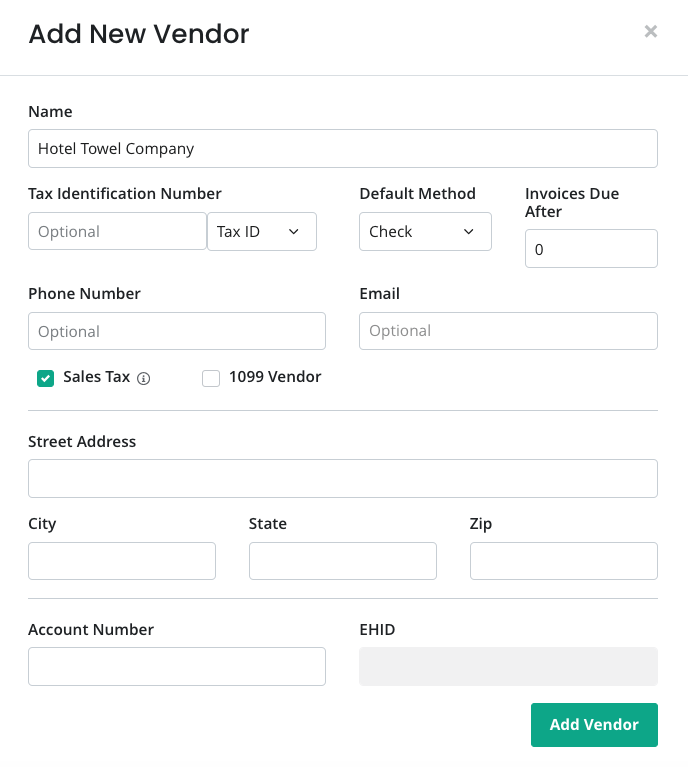Open the Default Method dropdown
Viewport: 688px width, 767px height.
point(425,231)
